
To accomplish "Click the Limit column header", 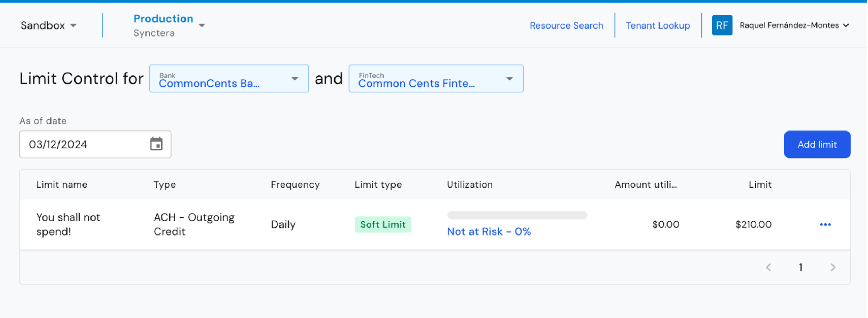I will click(760, 185).
